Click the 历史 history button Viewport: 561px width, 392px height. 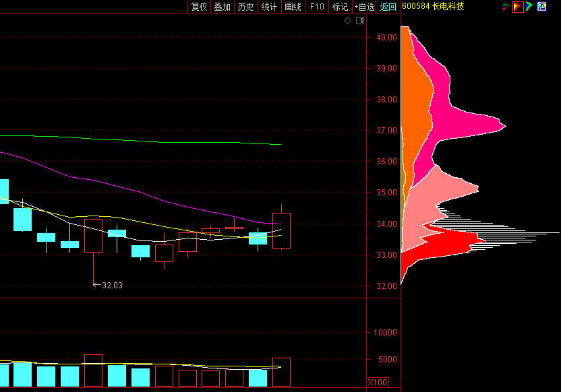tap(245, 7)
